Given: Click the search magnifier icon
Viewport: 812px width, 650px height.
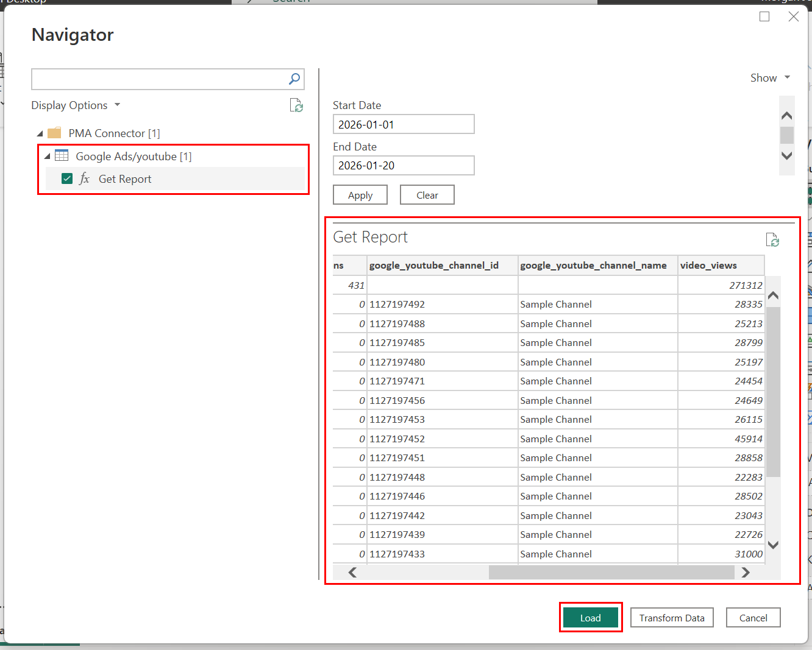Looking at the screenshot, I should [x=294, y=79].
